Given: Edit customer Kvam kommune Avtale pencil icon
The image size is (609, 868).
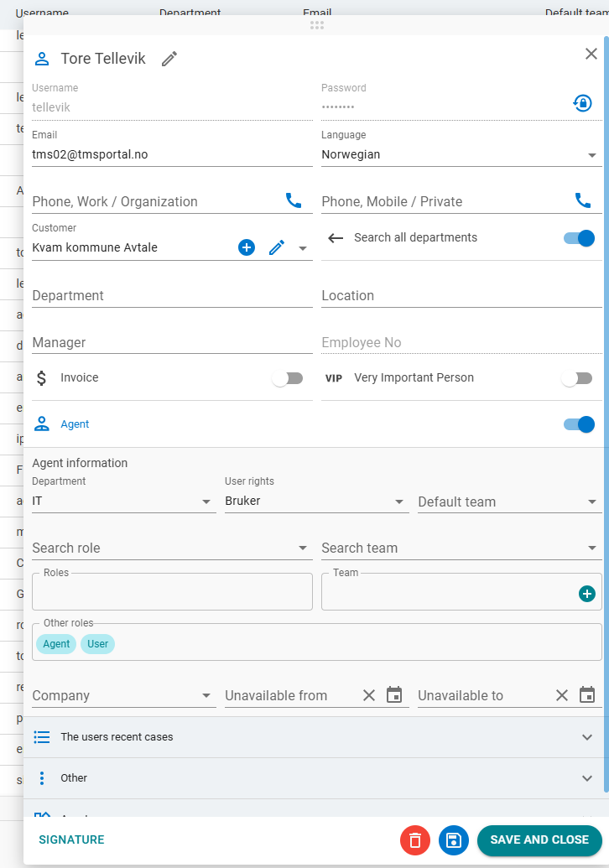Looking at the screenshot, I should [277, 247].
